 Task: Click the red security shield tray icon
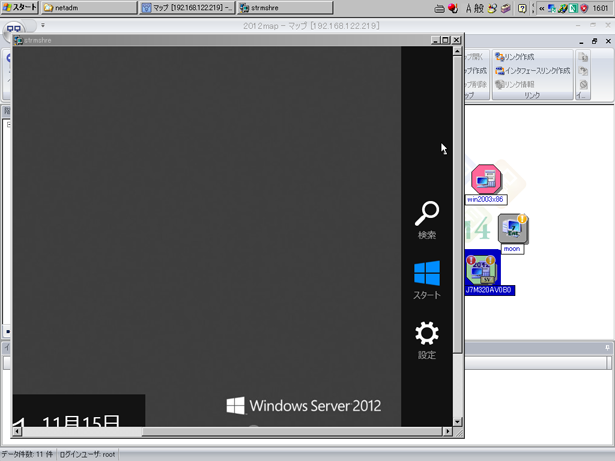pyautogui.click(x=584, y=8)
